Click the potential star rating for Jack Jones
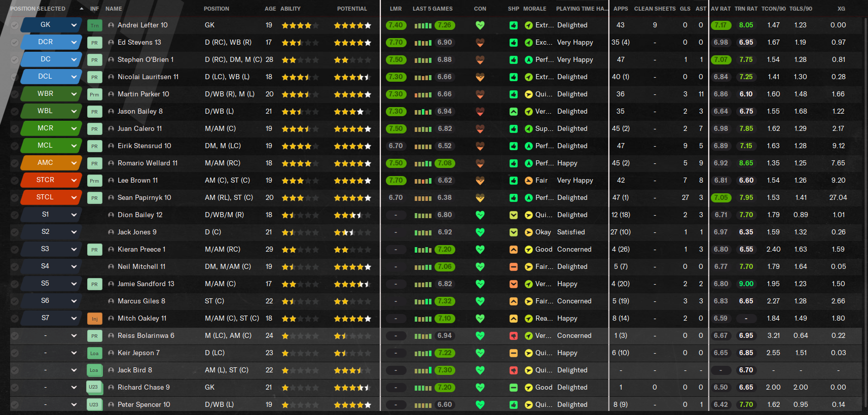 352,232
